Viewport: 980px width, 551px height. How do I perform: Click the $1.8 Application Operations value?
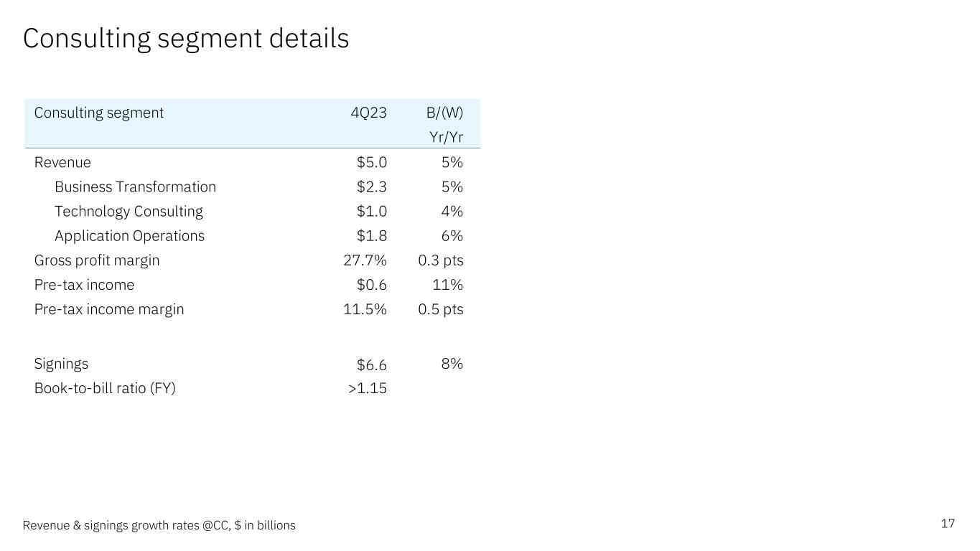[x=371, y=235]
